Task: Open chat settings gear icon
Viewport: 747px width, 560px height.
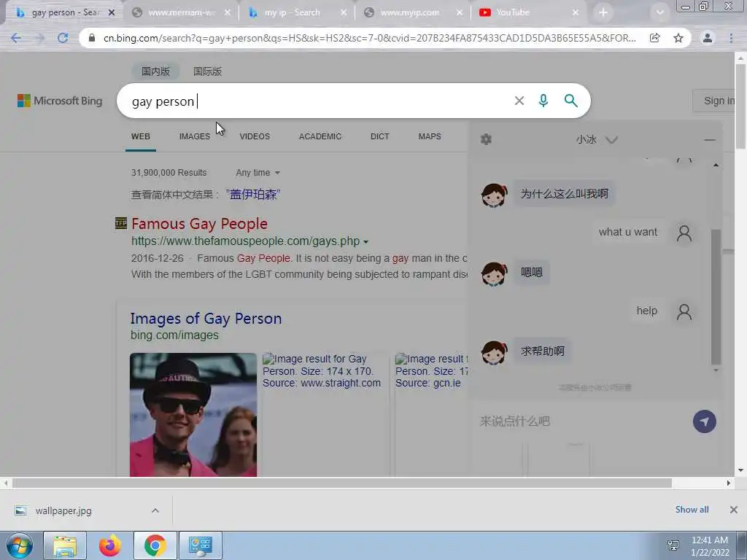Action: tap(486, 139)
